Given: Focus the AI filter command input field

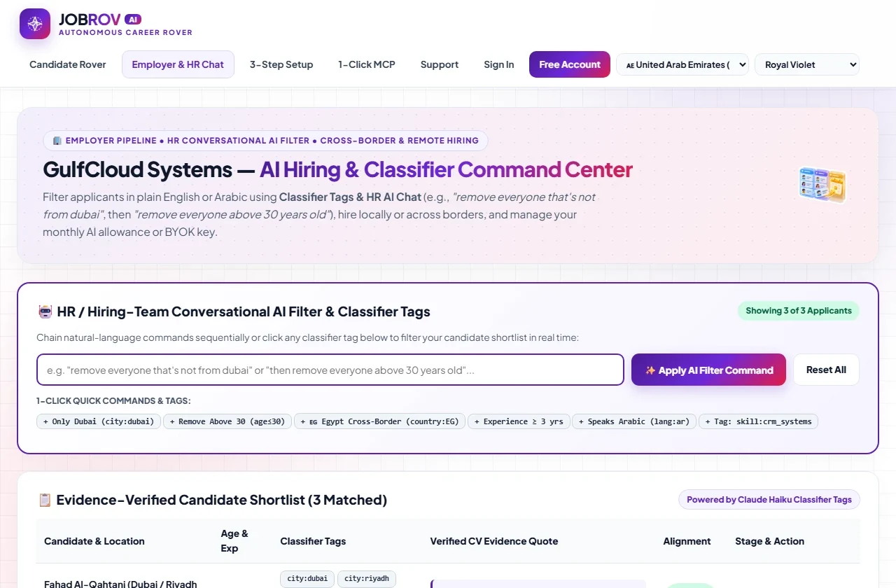Looking at the screenshot, I should point(330,370).
